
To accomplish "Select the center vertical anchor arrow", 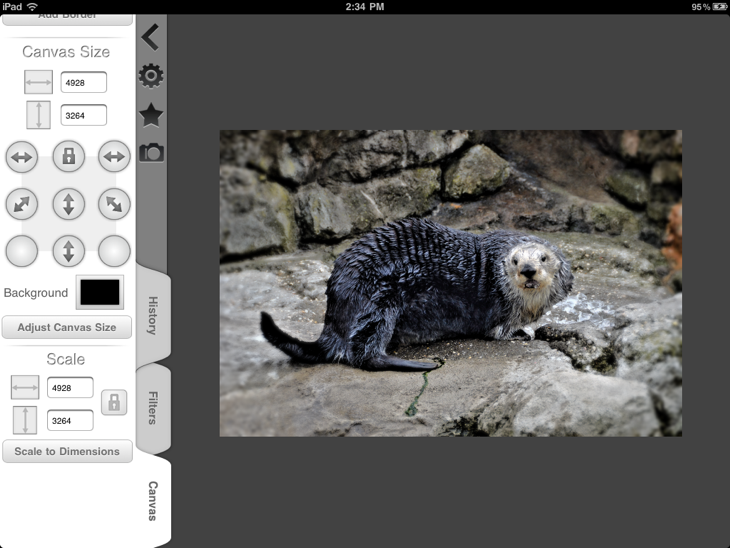I will [68, 204].
